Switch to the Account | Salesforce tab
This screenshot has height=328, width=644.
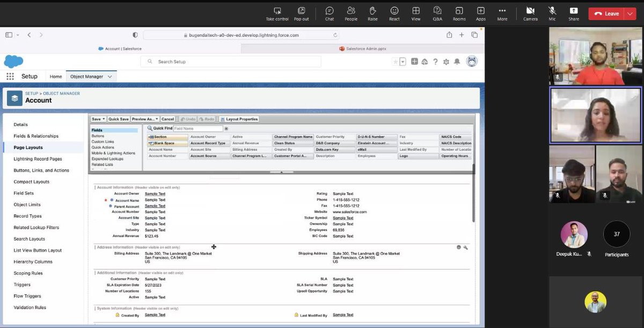121,49
